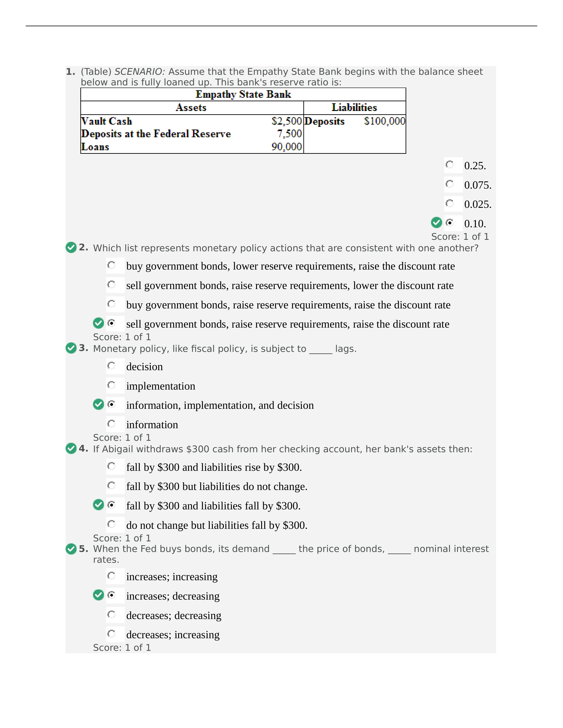The image size is (563, 728).
Task: Click the 'Assets' column header
Action: click(x=191, y=108)
